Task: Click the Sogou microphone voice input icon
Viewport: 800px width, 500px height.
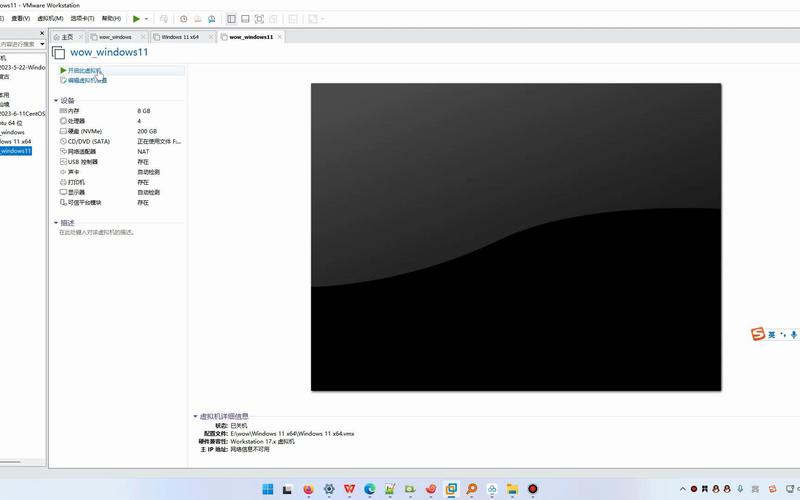Action: point(793,335)
